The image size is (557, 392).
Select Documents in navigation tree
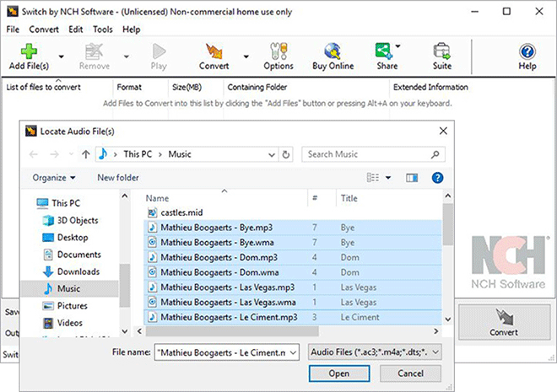click(72, 255)
